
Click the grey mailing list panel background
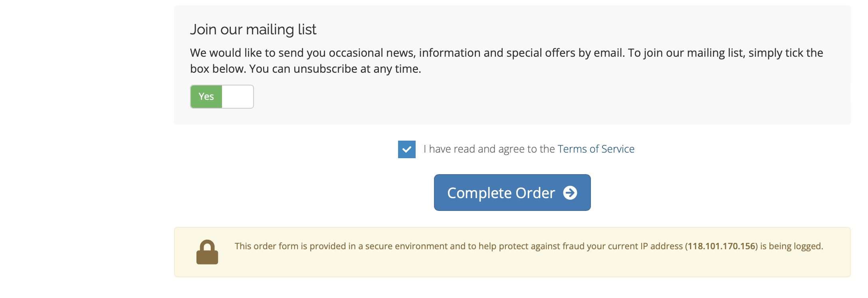pos(512,65)
